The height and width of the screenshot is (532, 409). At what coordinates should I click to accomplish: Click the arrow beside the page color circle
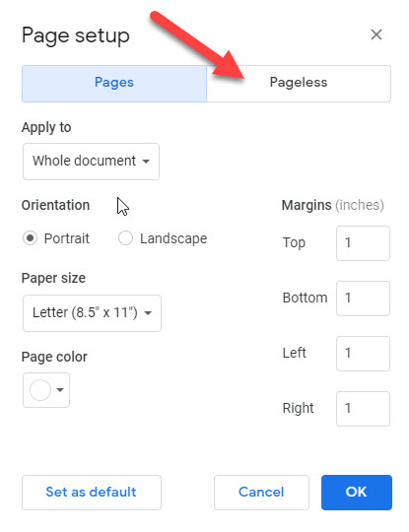(60, 390)
